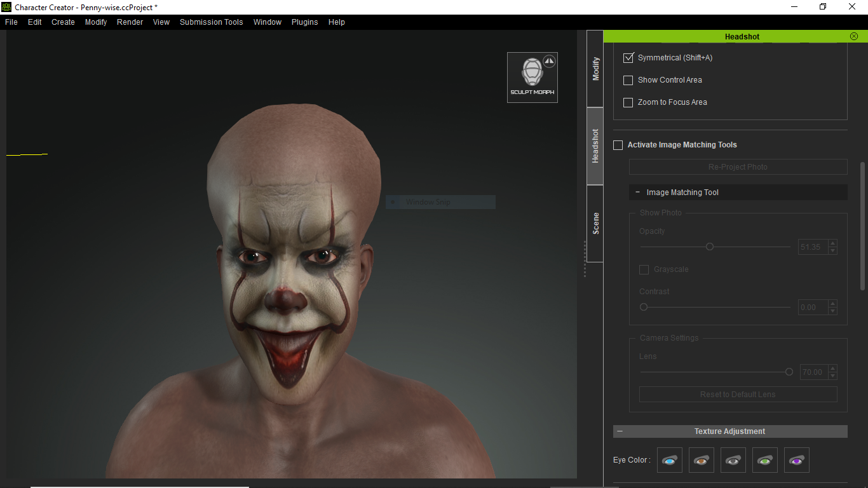This screenshot has height=488, width=868.
Task: Toggle the mirror icon on Sculpt Morph
Action: coord(550,62)
